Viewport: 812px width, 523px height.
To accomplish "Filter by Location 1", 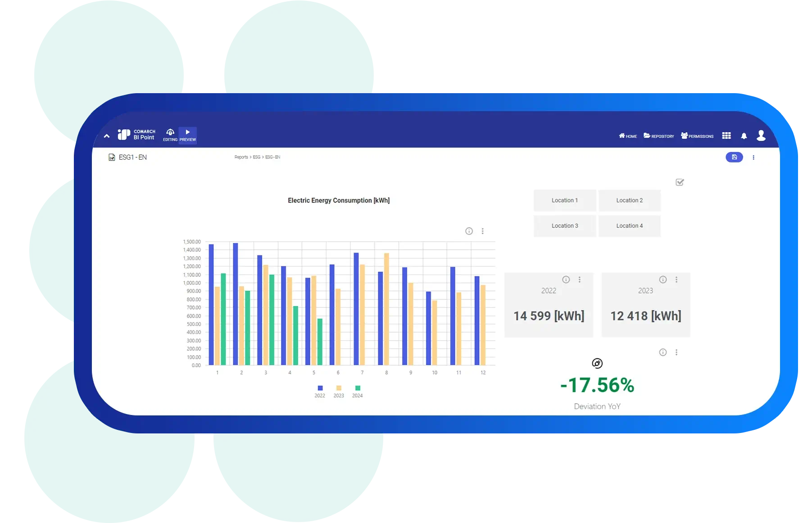I will coord(564,200).
